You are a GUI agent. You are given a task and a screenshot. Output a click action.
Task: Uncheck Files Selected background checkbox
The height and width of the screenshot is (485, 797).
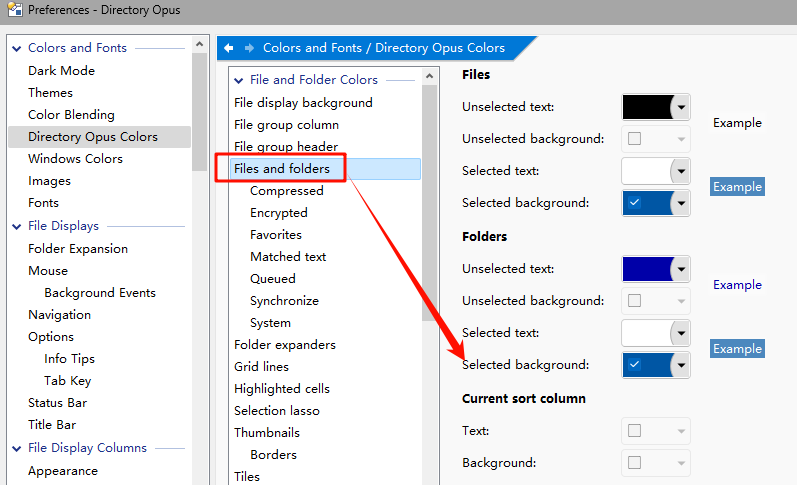[634, 203]
